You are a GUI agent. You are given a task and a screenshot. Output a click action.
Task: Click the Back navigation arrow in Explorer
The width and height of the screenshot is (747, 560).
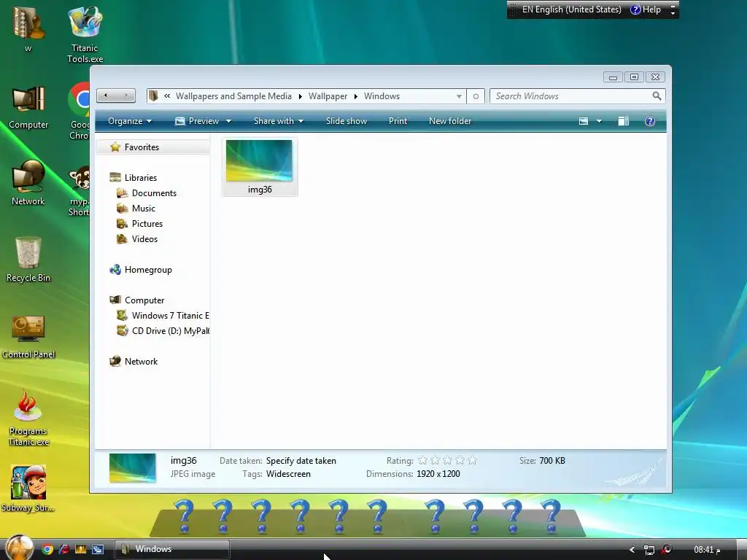(106, 96)
